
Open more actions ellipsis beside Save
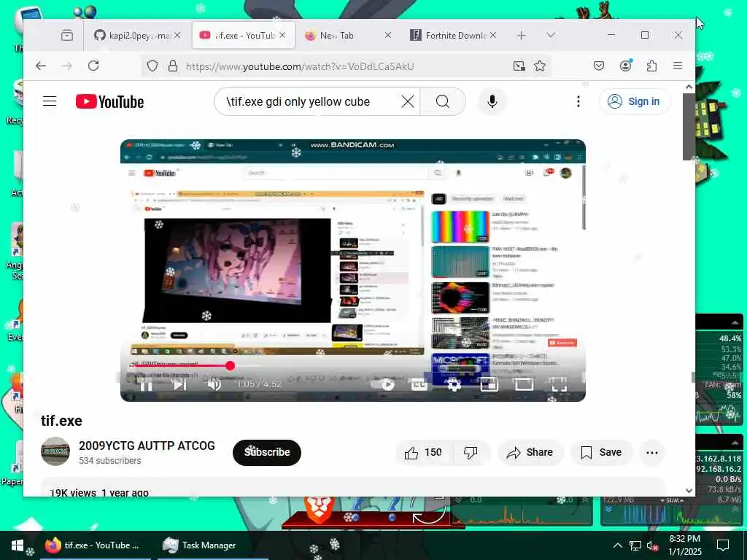coord(652,452)
